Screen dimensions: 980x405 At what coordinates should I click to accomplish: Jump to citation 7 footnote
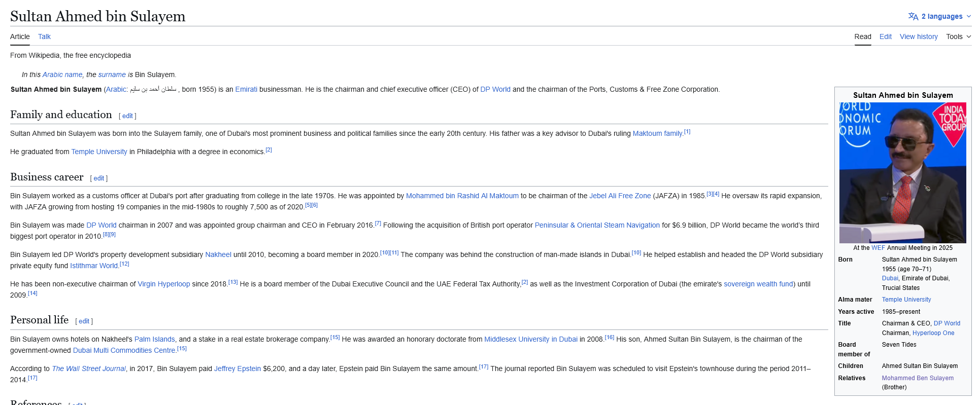tap(378, 224)
